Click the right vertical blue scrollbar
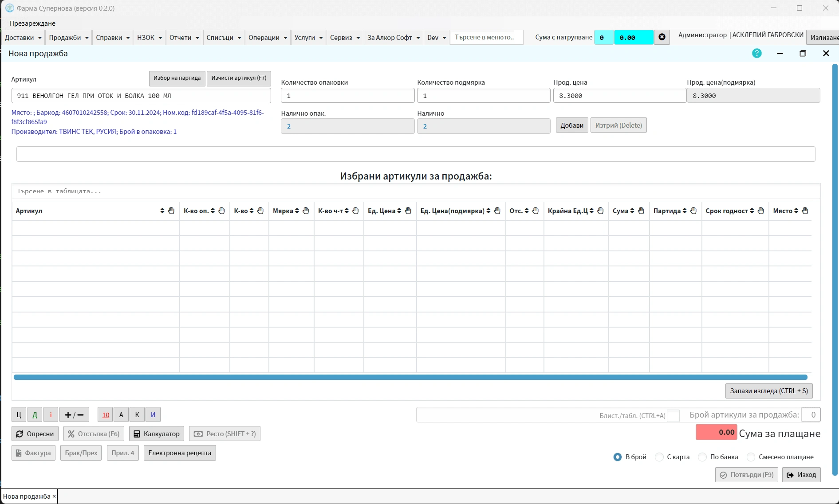The image size is (839, 504). tap(835, 270)
